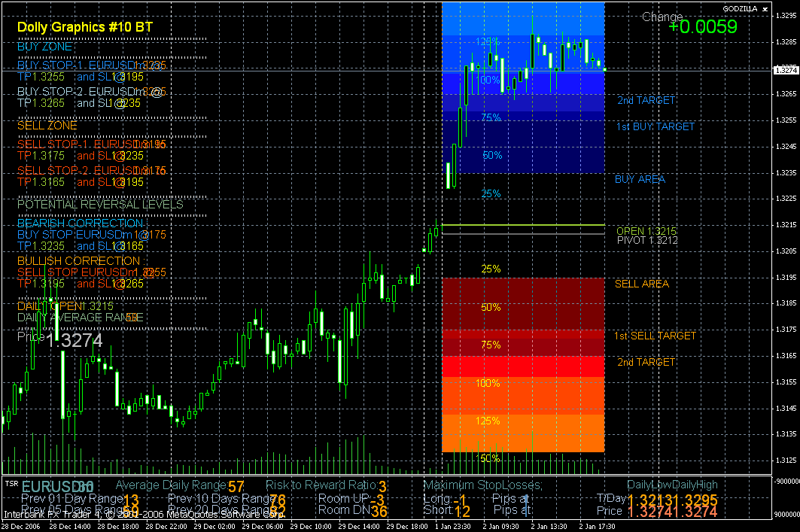The height and width of the screenshot is (532, 800).
Task: Select the bright red 100% sell zone band
Action: (523, 366)
